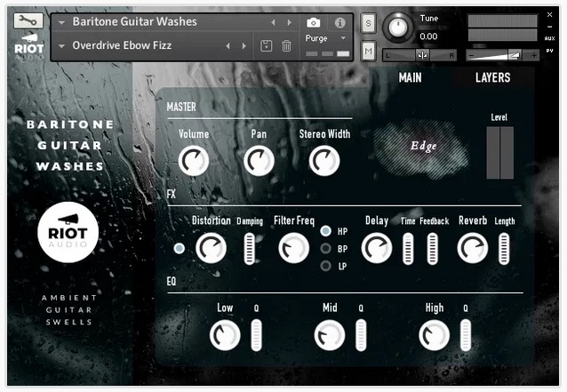This screenshot has width=567, height=392.
Task: Select the BP filter mode
Action: point(326,248)
